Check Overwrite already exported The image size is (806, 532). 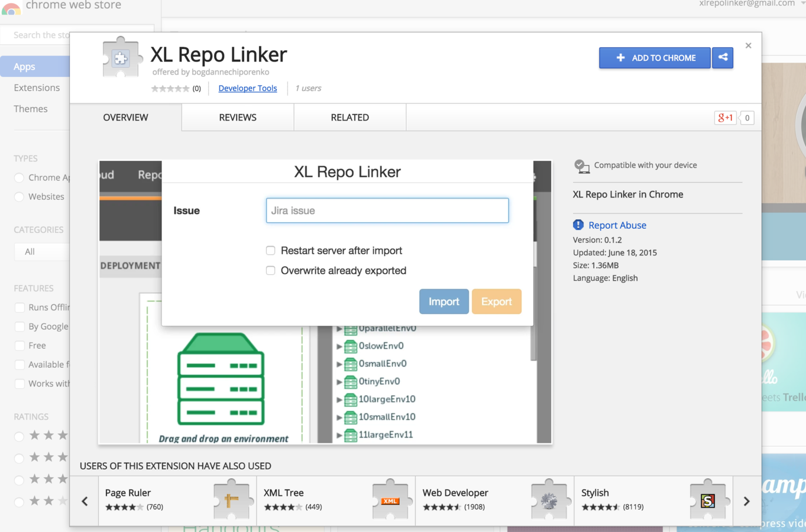(x=270, y=271)
